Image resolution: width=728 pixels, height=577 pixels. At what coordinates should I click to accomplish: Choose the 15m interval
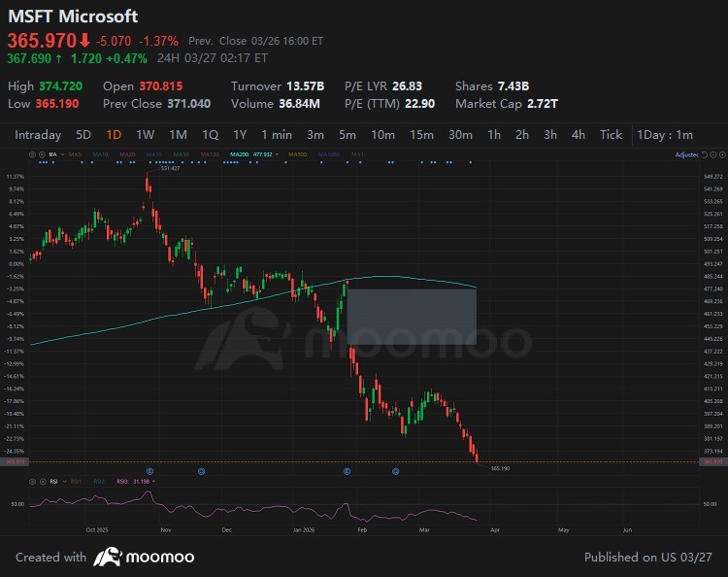(x=421, y=135)
